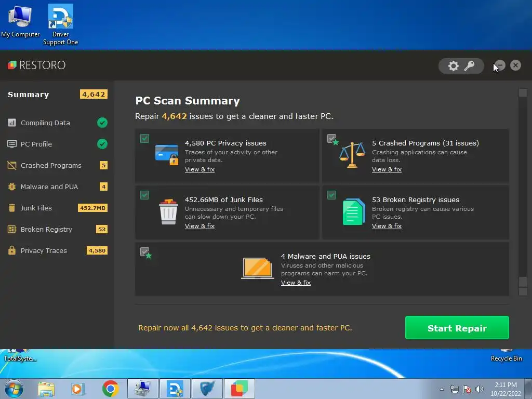Click the Privacy Traces lock icon

click(12, 250)
